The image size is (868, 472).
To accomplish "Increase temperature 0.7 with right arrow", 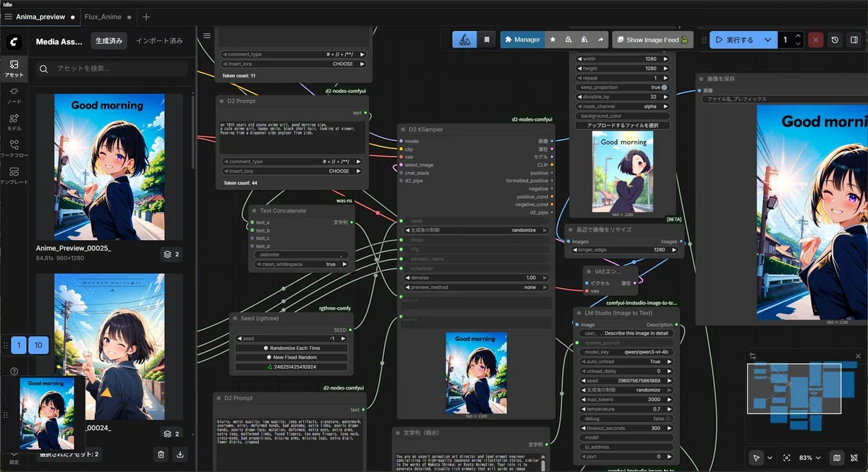I will [671, 409].
